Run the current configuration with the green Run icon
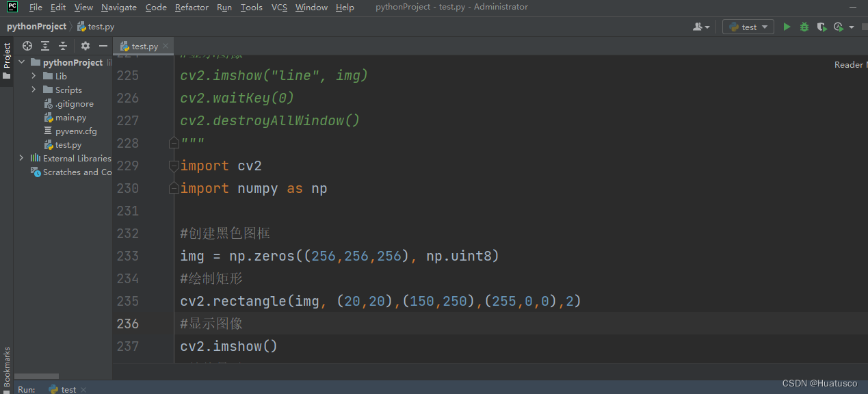 pos(786,26)
